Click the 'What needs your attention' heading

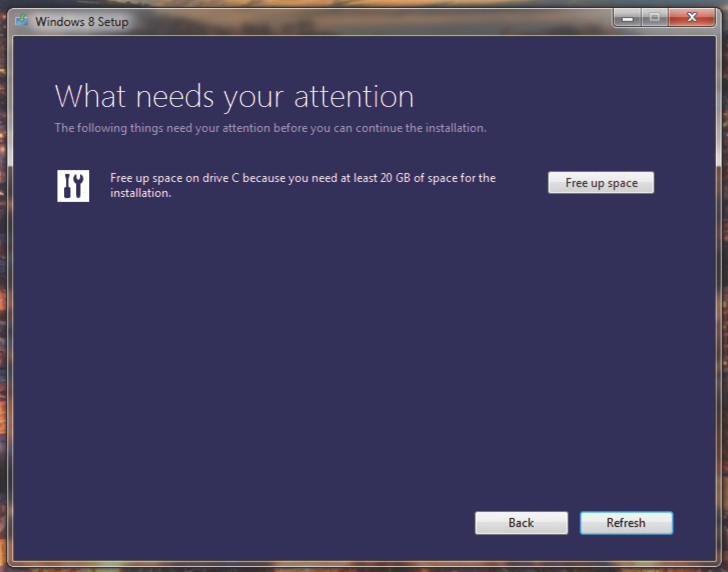point(234,97)
